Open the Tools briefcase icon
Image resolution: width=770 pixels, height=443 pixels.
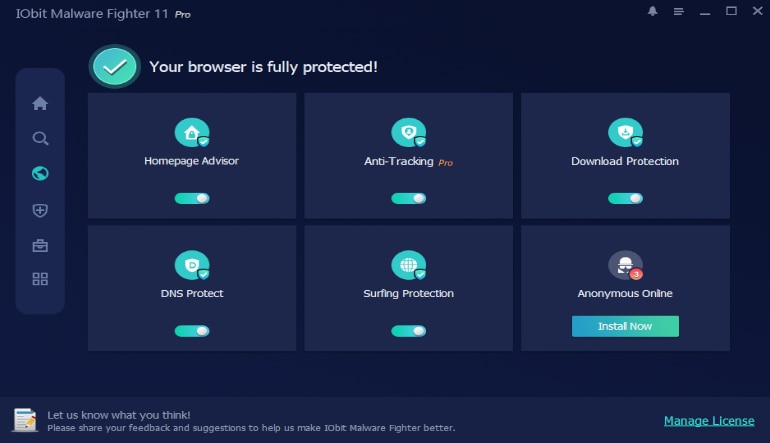pyautogui.click(x=40, y=245)
